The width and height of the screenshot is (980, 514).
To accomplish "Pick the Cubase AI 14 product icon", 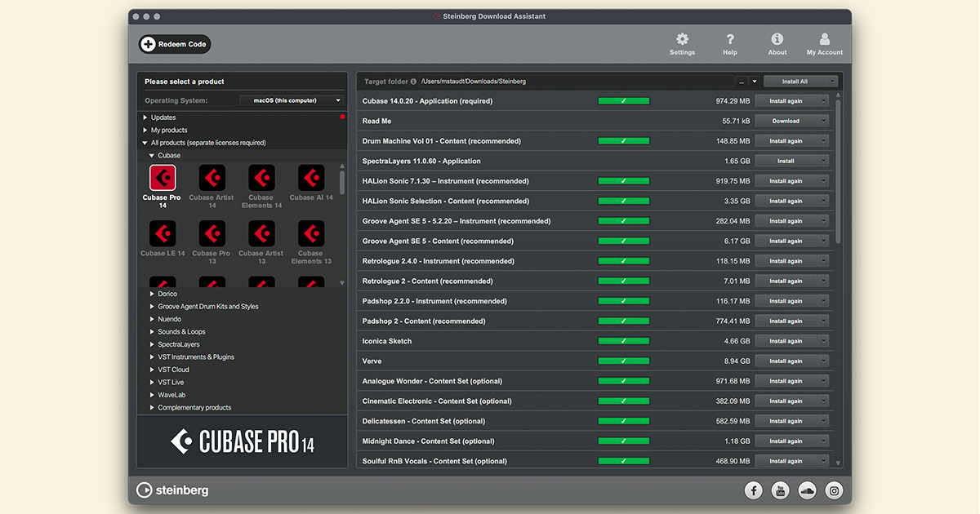I will click(311, 178).
